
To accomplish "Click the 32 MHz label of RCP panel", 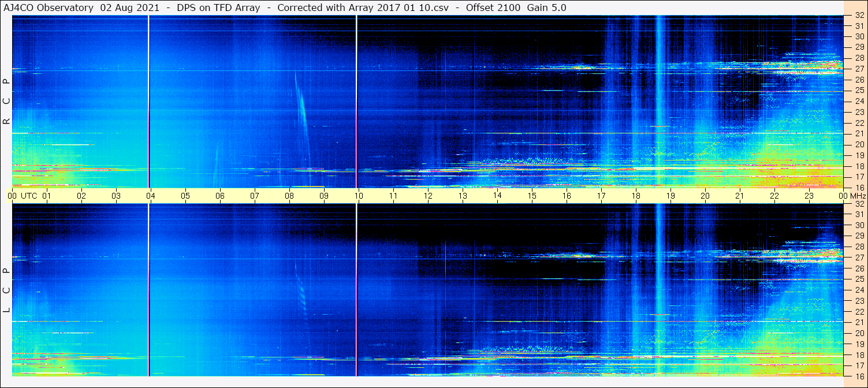I will point(859,16).
